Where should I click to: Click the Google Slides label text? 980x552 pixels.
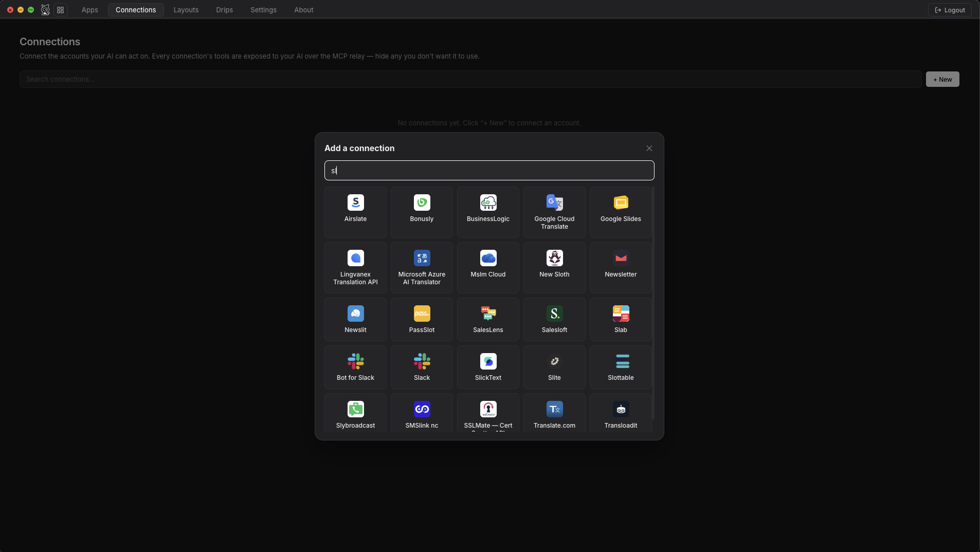pyautogui.click(x=621, y=219)
